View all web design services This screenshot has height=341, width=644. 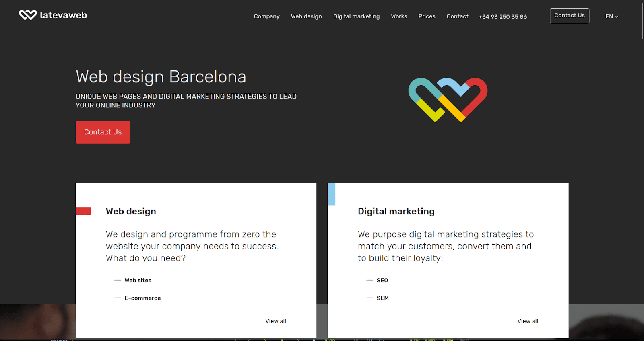[x=276, y=321]
